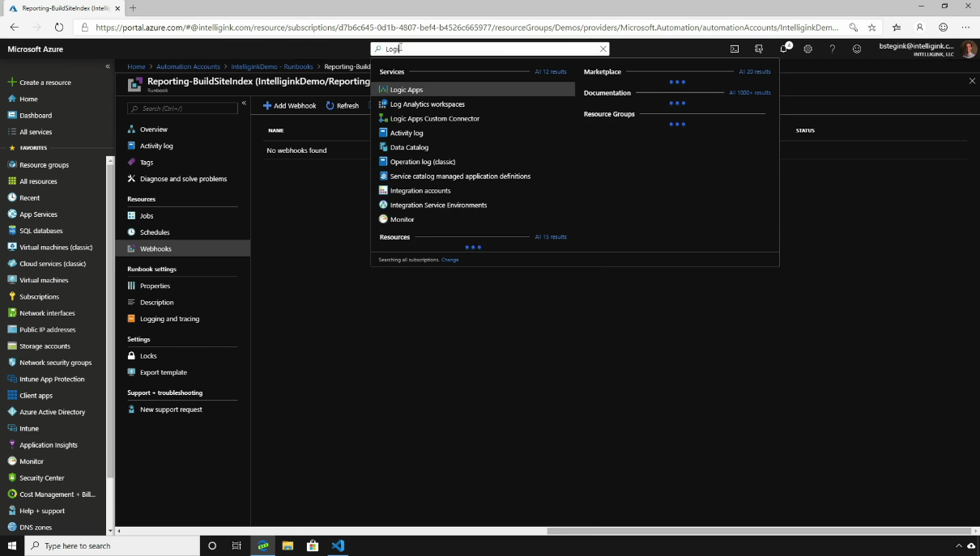Click the Azure portal search box
The width and height of the screenshot is (980, 556).
coord(489,49)
